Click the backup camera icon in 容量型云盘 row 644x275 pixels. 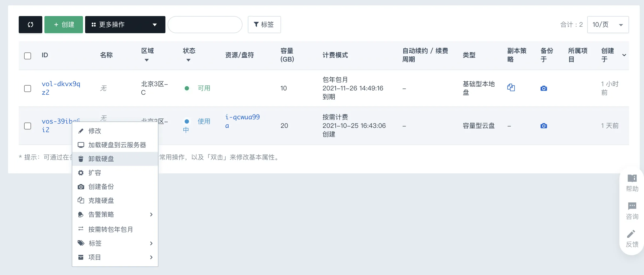click(544, 126)
